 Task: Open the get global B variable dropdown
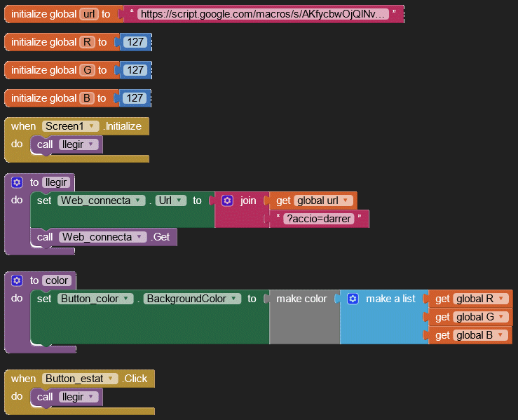click(500, 335)
